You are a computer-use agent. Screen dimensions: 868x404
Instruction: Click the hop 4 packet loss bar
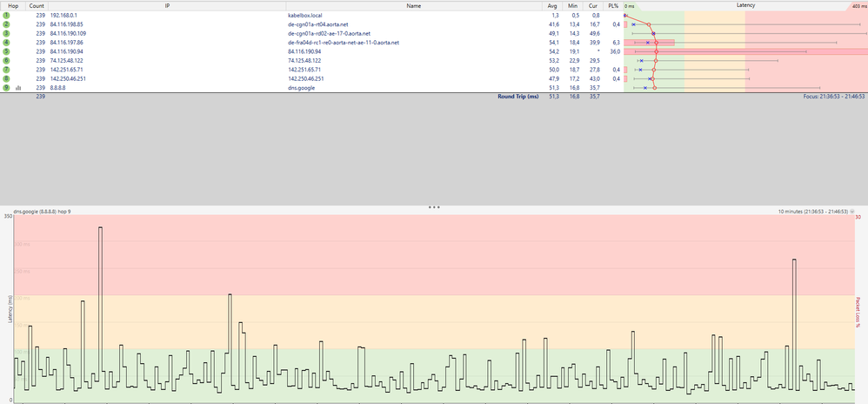coord(649,42)
